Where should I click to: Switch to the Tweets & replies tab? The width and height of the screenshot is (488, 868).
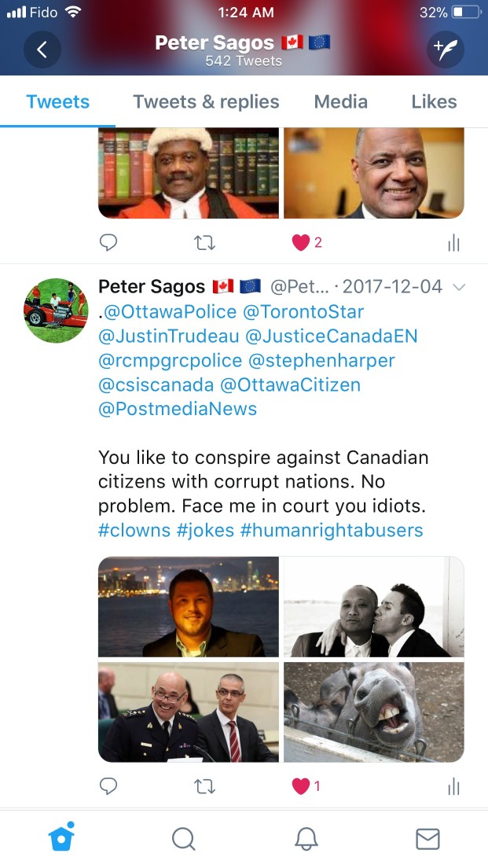[206, 102]
